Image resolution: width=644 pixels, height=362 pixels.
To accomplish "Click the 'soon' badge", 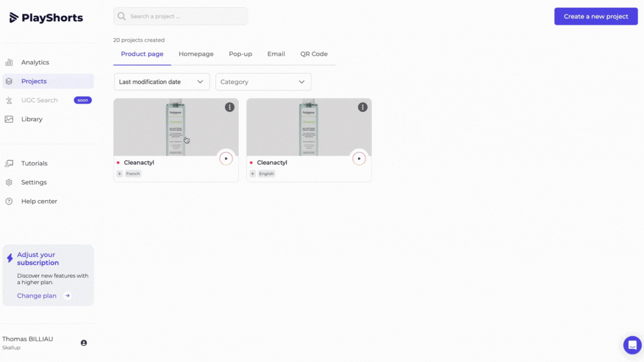I will point(83,100).
